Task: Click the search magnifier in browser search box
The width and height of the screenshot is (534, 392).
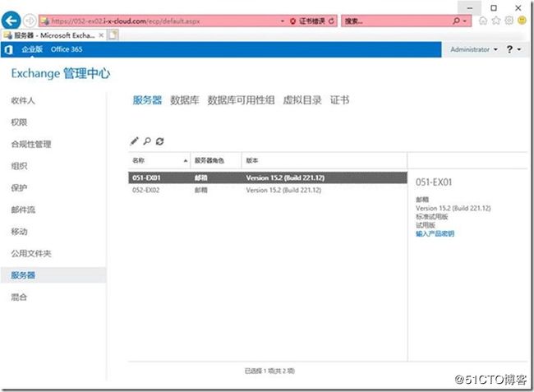Action: [x=456, y=21]
